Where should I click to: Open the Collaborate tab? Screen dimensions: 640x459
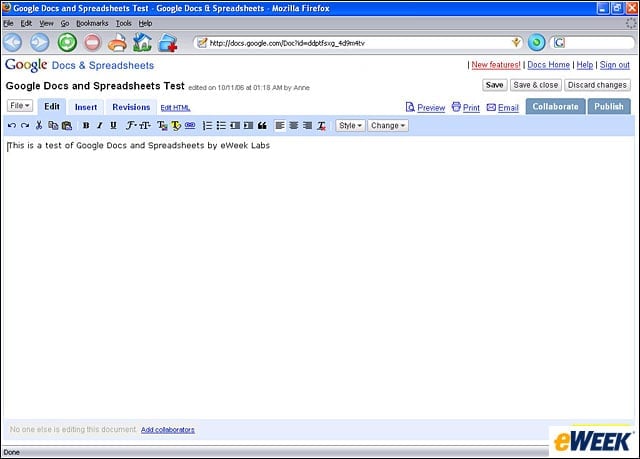(x=555, y=106)
